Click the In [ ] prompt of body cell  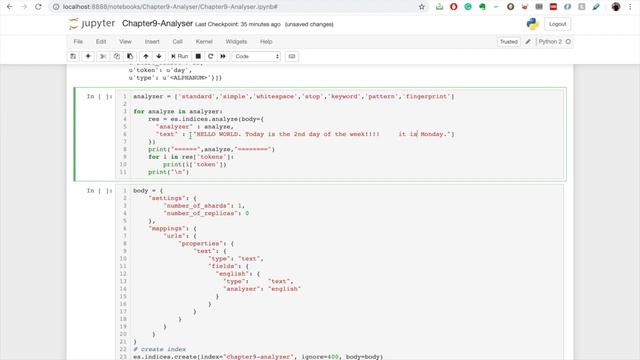click(99, 191)
